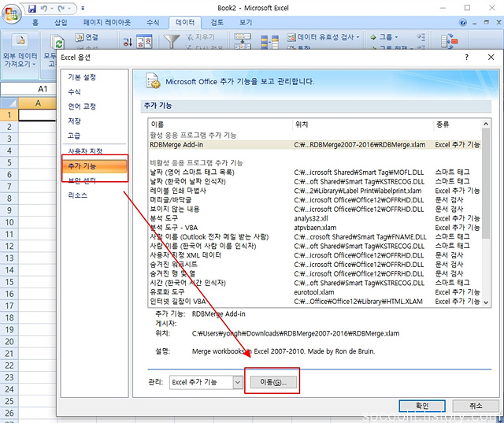Image resolution: width=504 pixels, height=423 pixels.
Task: Click the Show Detail outline icon
Action: click(421, 37)
